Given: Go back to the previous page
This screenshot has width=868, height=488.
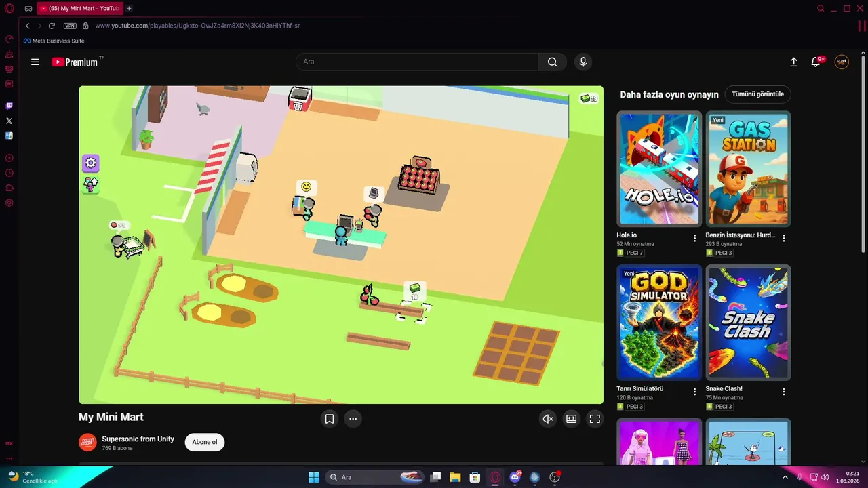Looking at the screenshot, I should pos(27,26).
